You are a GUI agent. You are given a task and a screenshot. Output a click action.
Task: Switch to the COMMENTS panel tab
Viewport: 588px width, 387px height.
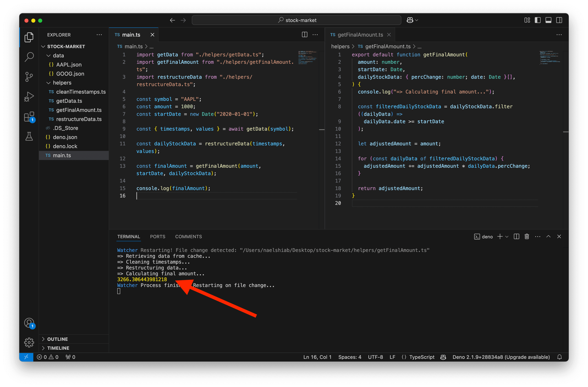(x=189, y=237)
